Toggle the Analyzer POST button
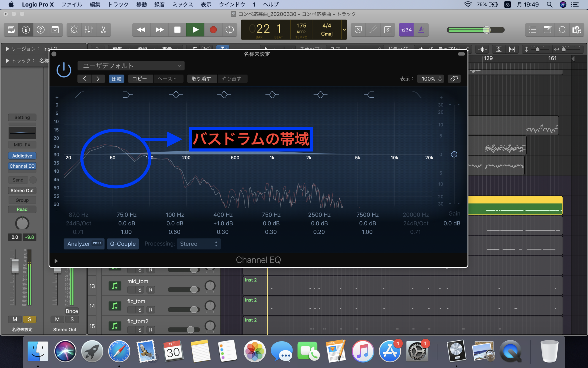The image size is (588, 368). coord(84,244)
